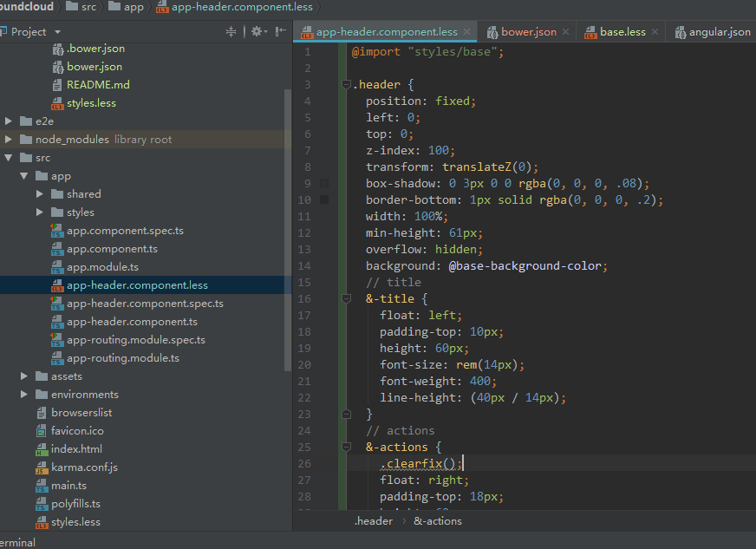Hide the Project tool window
This screenshot has width=756, height=549.
pyautogui.click(x=279, y=30)
